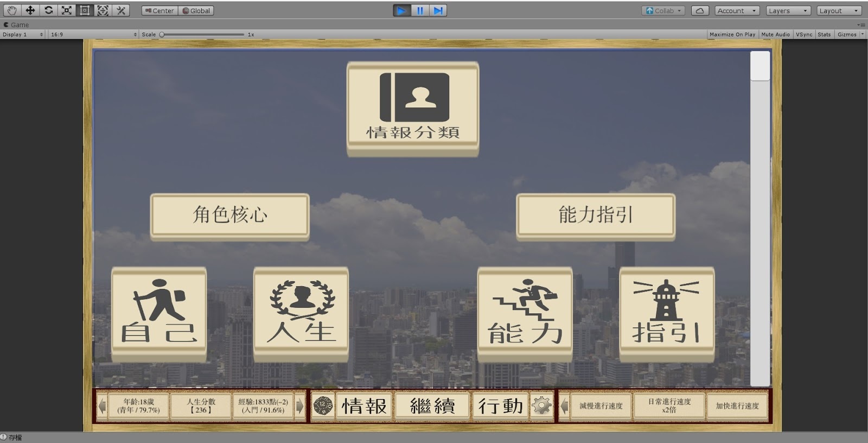
Task: Select the Move tool icon
Action: click(x=30, y=10)
